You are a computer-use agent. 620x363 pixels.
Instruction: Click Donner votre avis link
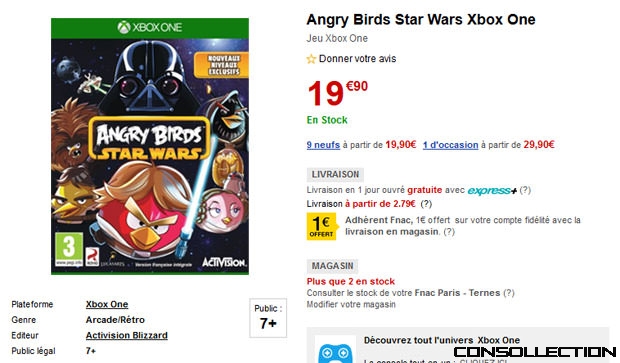[x=357, y=59]
